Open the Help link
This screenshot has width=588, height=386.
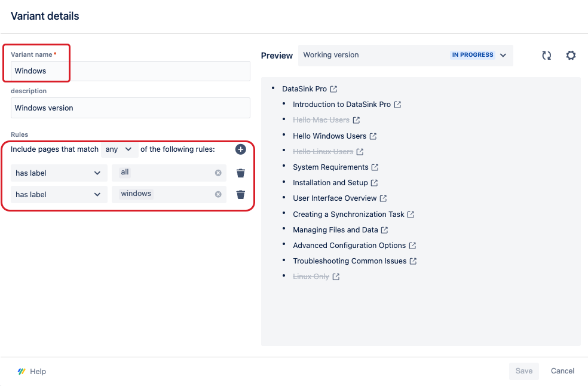[38, 372]
